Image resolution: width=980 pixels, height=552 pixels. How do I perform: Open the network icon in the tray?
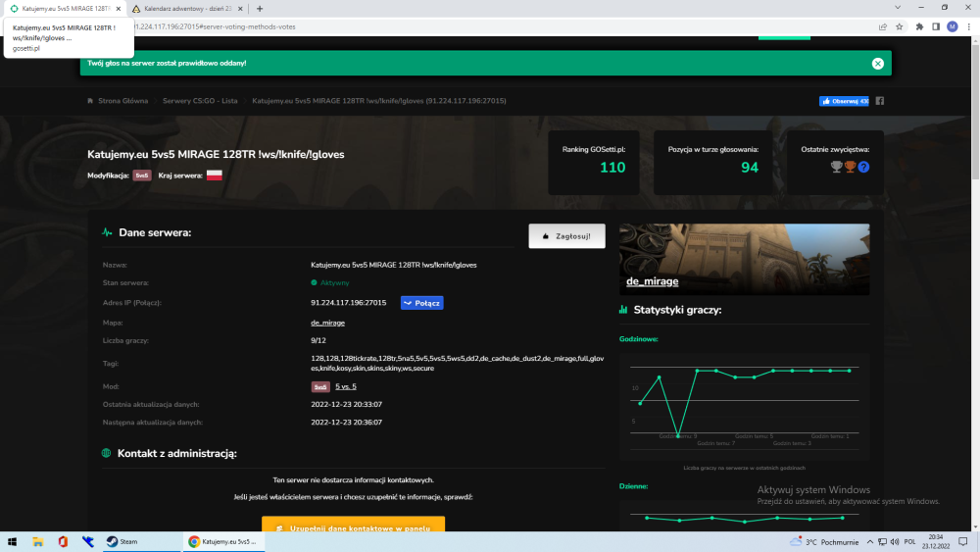click(882, 542)
